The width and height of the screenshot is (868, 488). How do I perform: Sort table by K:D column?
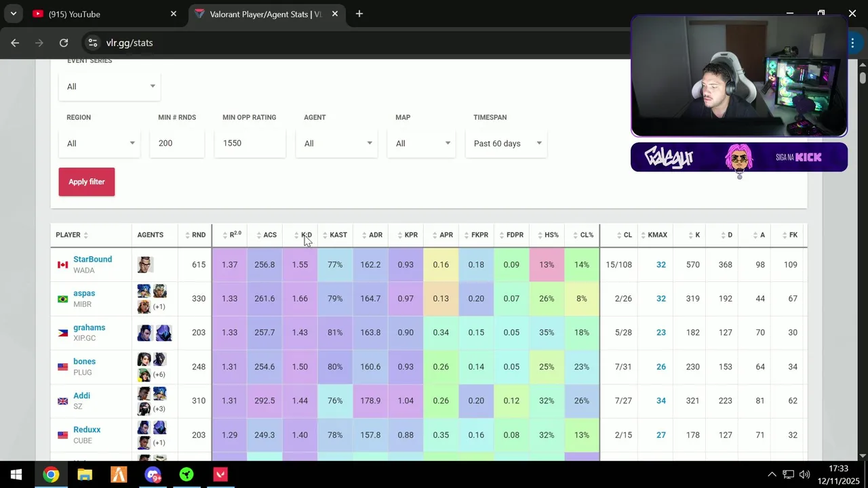(x=303, y=235)
